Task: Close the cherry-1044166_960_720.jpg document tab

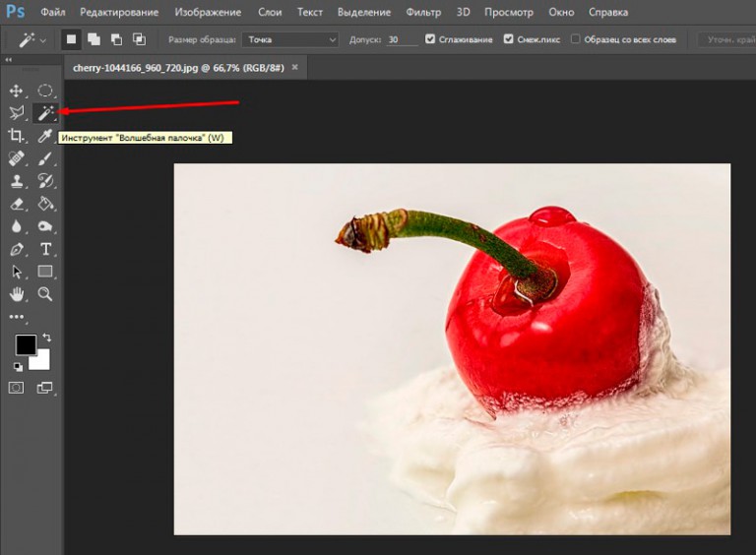Action: (x=294, y=69)
